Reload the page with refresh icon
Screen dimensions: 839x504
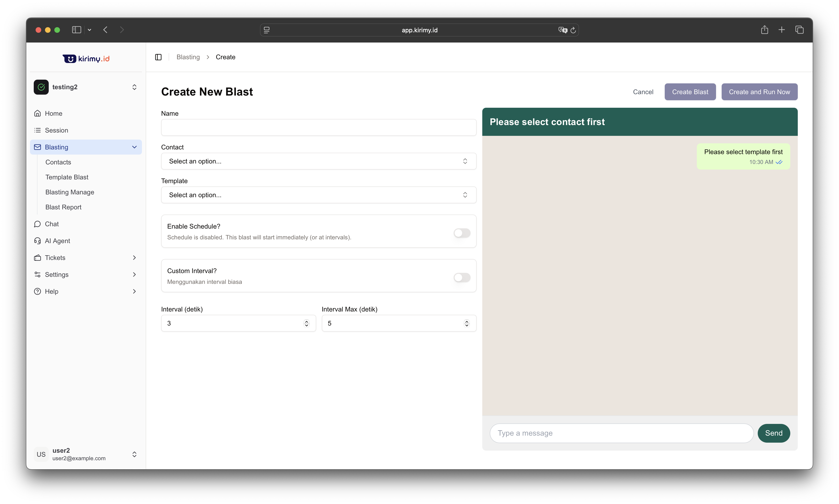[x=573, y=30]
